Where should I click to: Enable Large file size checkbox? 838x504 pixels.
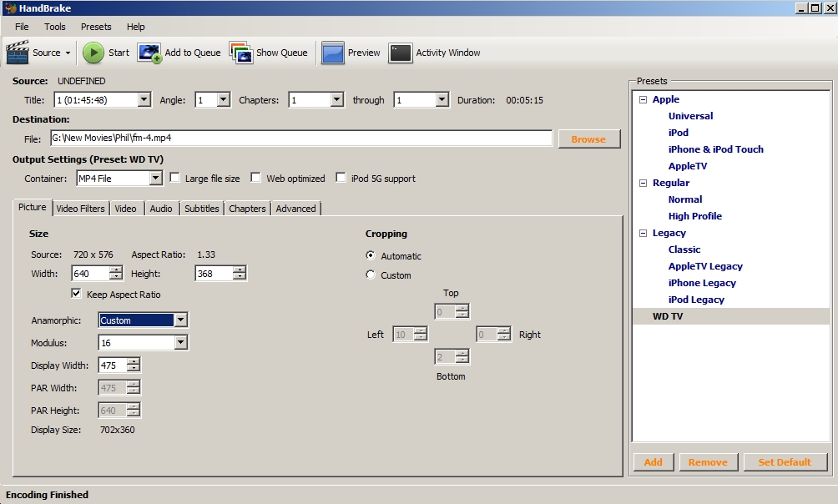pyautogui.click(x=174, y=178)
